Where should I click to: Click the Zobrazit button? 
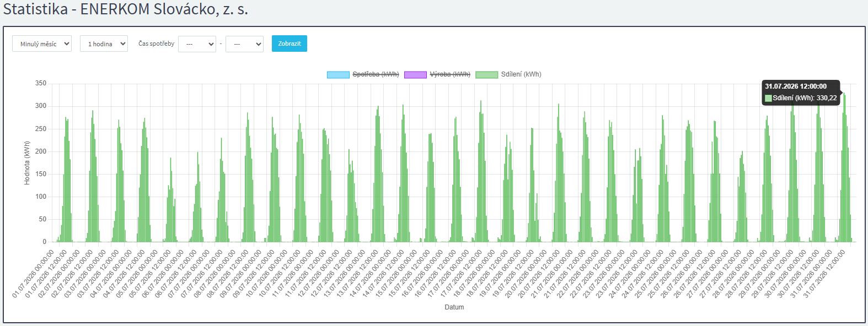pyautogui.click(x=290, y=44)
